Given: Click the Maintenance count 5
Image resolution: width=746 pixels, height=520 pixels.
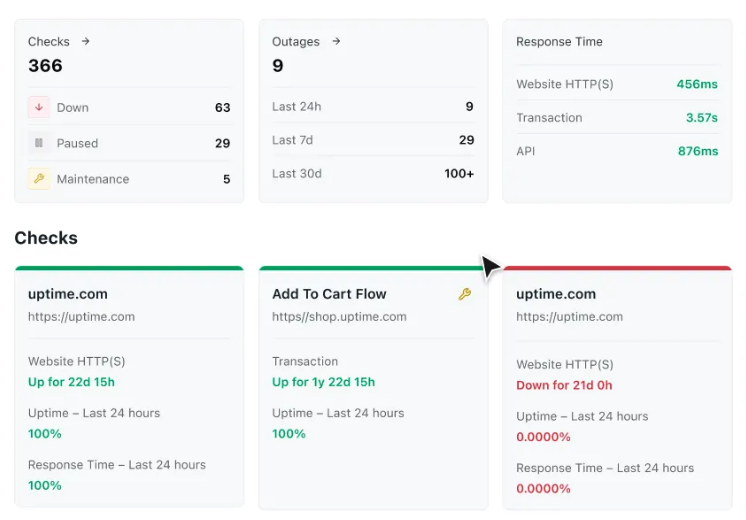Looking at the screenshot, I should (x=227, y=179).
